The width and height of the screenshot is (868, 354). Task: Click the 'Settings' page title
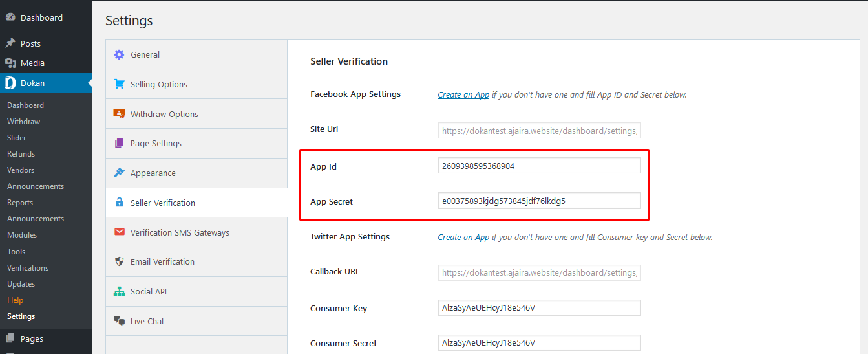pos(129,21)
